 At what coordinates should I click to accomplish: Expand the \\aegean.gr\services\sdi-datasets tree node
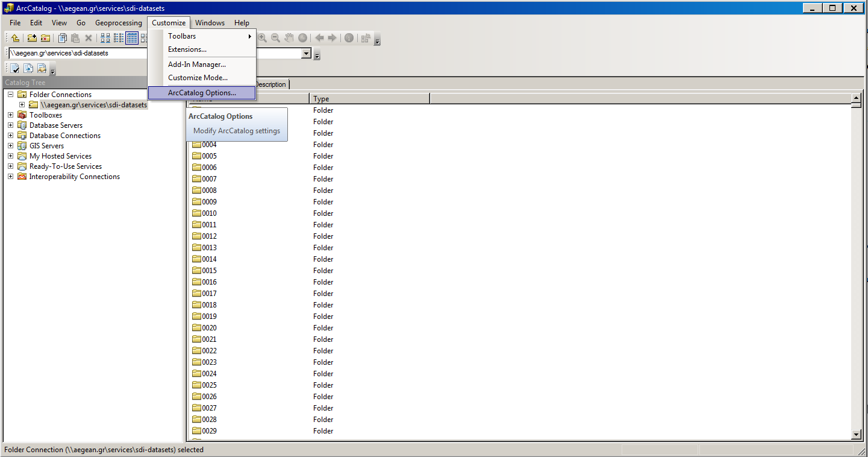click(x=22, y=104)
